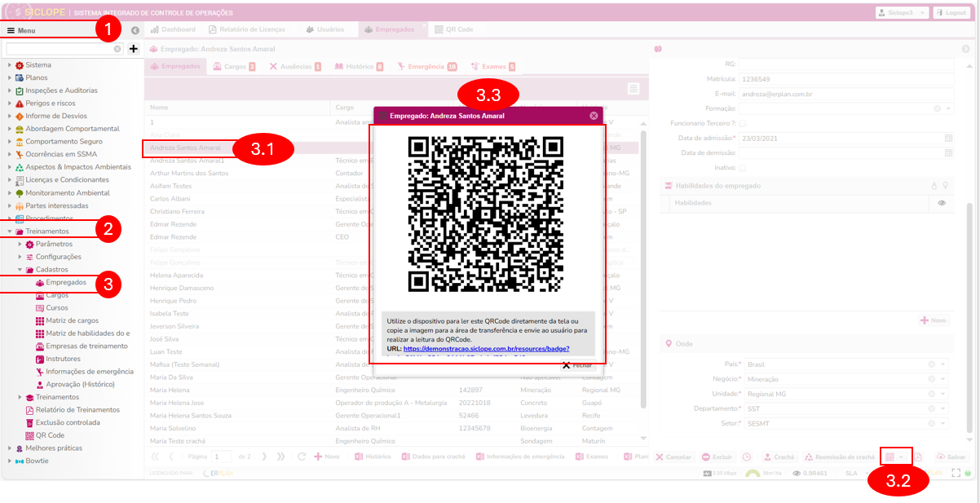Open the badge URL link in dialog
Image resolution: width=980 pixels, height=503 pixels.
[486, 349]
